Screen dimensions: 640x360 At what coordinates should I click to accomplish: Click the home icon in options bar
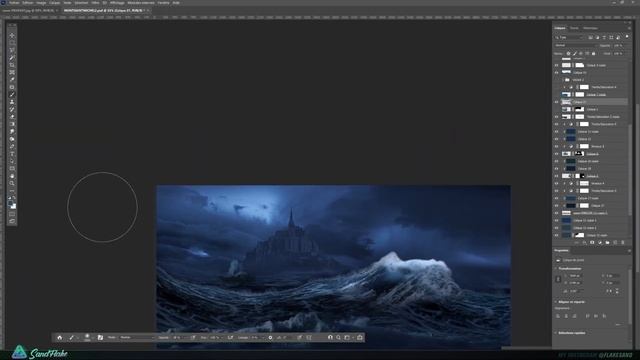[x=60, y=338]
